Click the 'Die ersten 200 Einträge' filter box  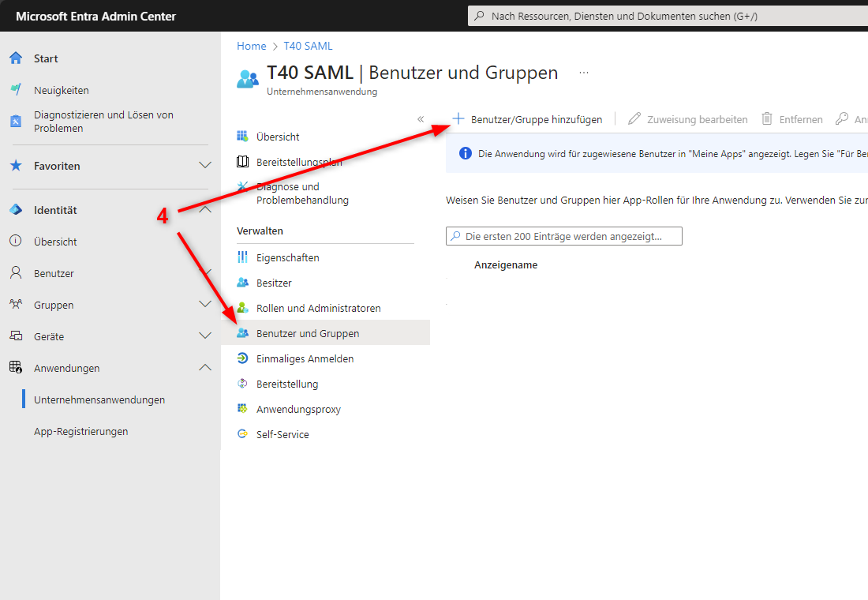point(564,236)
